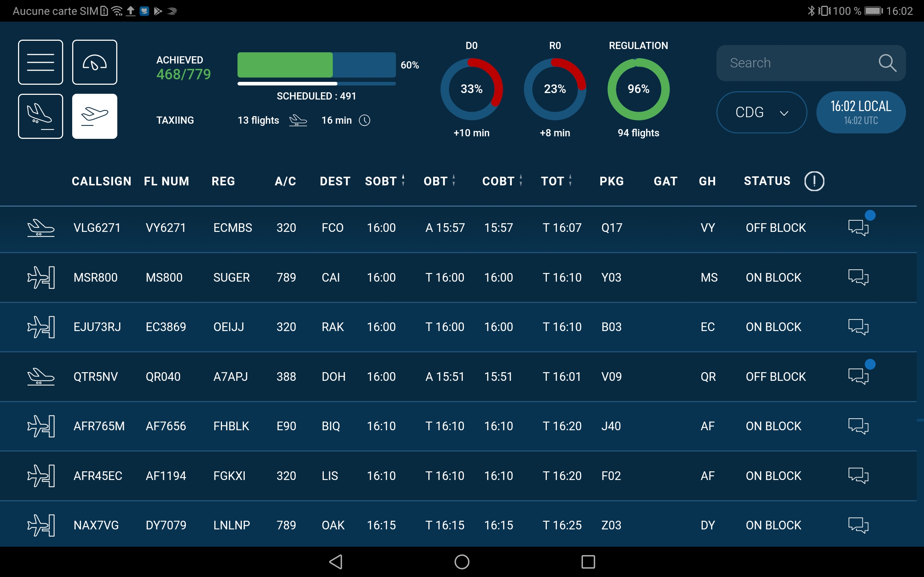Open the hamburger navigation menu
This screenshot has width=924, height=577.
coord(40,62)
